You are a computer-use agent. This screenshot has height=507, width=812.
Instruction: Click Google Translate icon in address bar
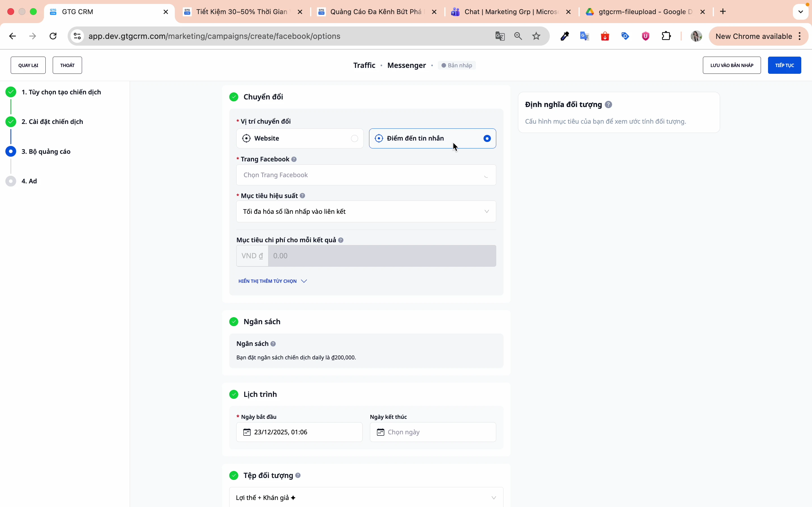coord(500,36)
